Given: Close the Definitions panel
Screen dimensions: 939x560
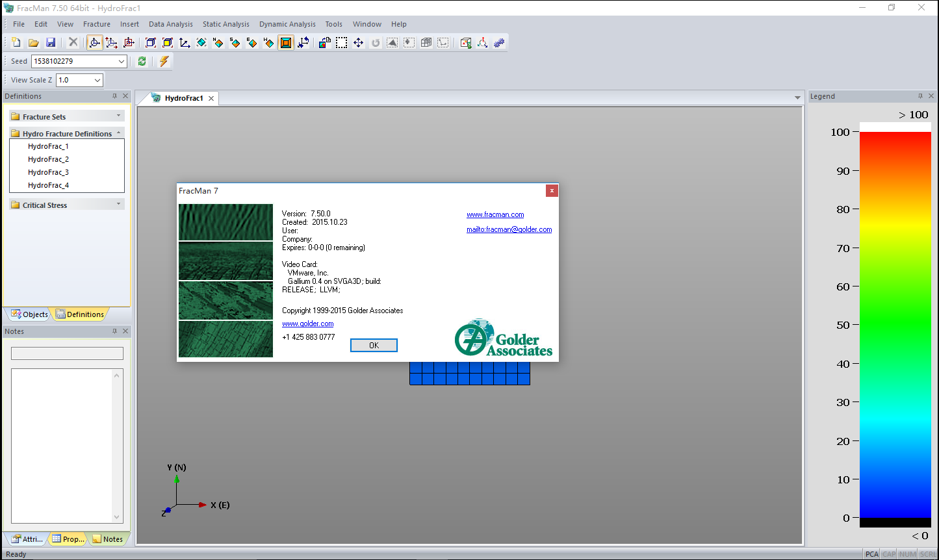Looking at the screenshot, I should (x=125, y=96).
